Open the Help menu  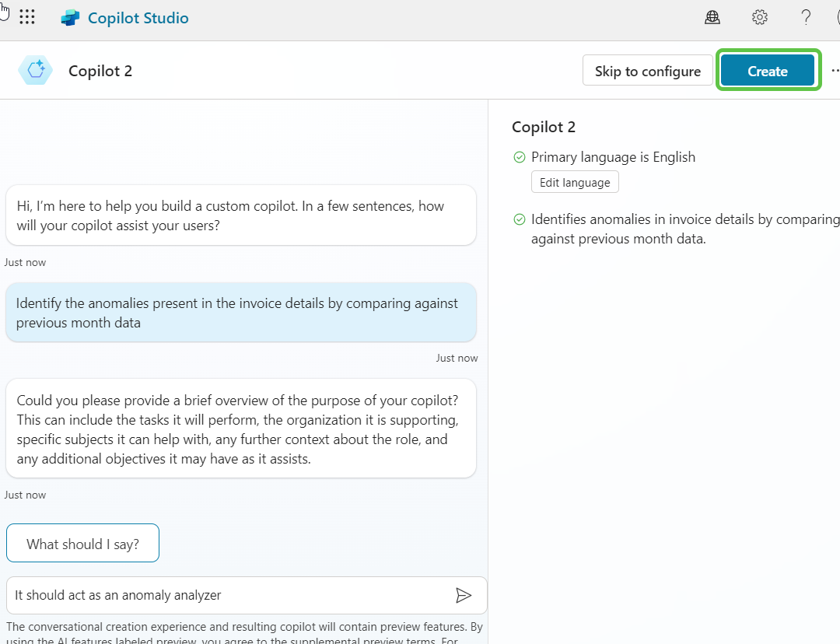pos(806,17)
